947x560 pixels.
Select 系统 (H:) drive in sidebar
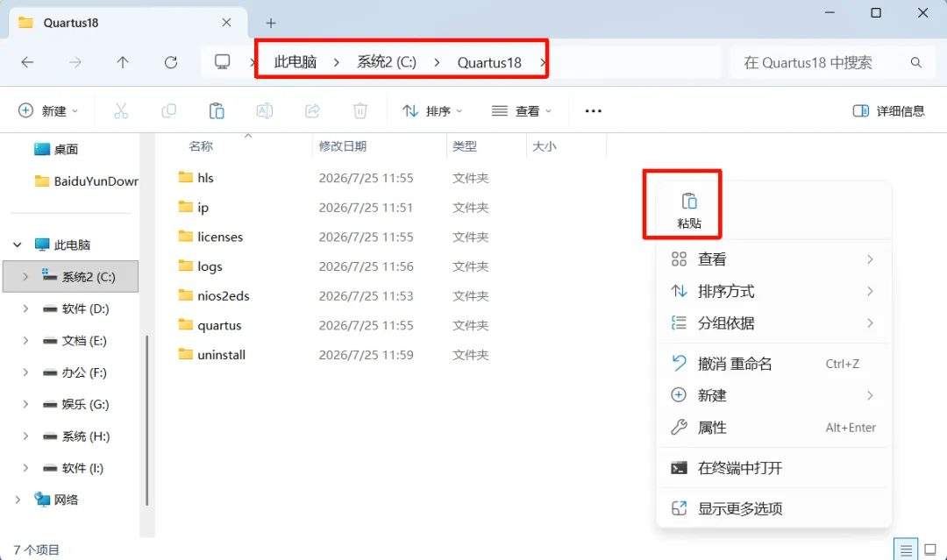76,436
